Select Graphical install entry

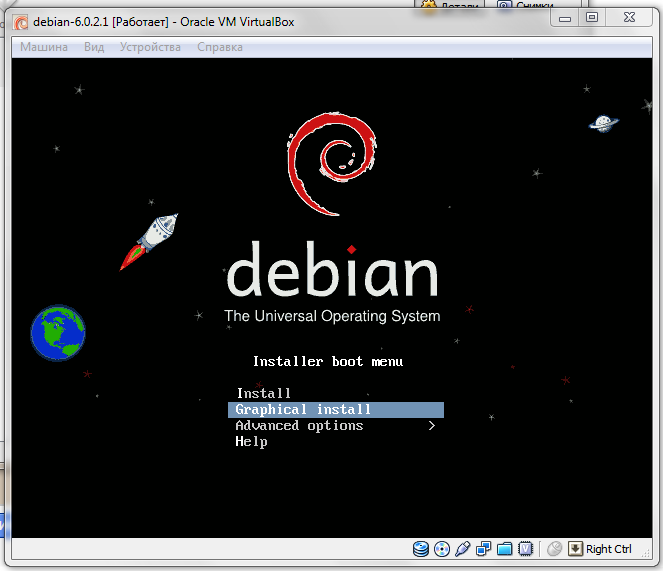336,409
